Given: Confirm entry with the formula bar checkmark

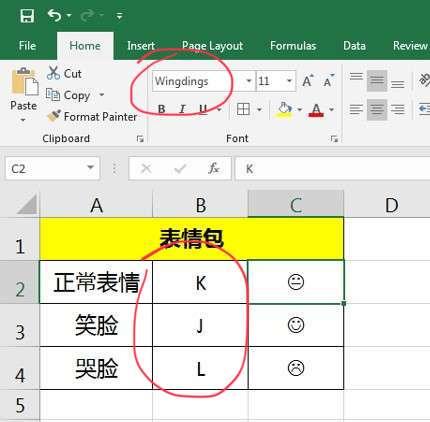Looking at the screenshot, I should 180,169.
